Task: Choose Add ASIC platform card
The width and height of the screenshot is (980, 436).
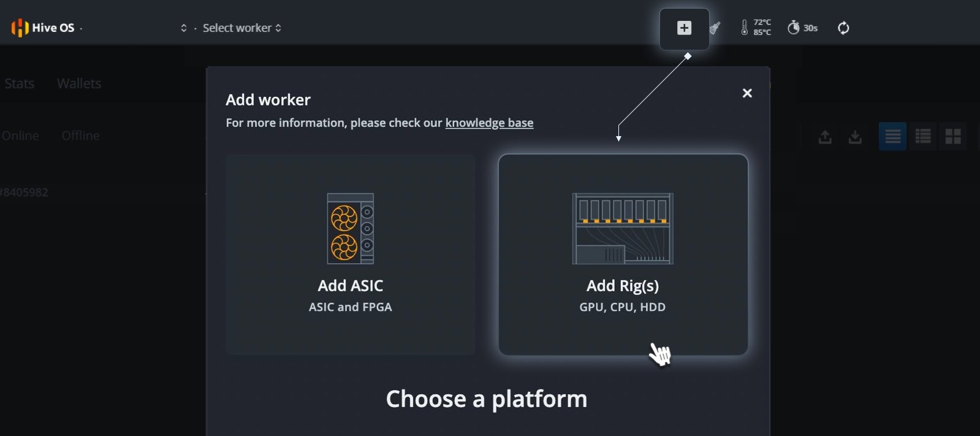Action: pos(350,254)
